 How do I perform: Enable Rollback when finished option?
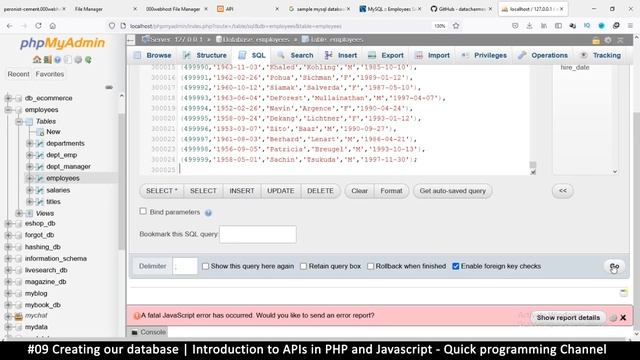(370, 266)
